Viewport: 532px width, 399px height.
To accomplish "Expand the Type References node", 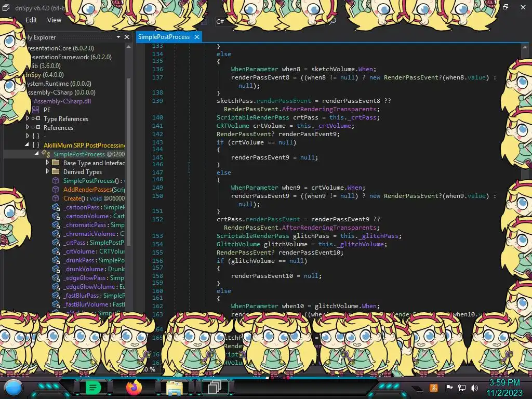I will 28,118.
